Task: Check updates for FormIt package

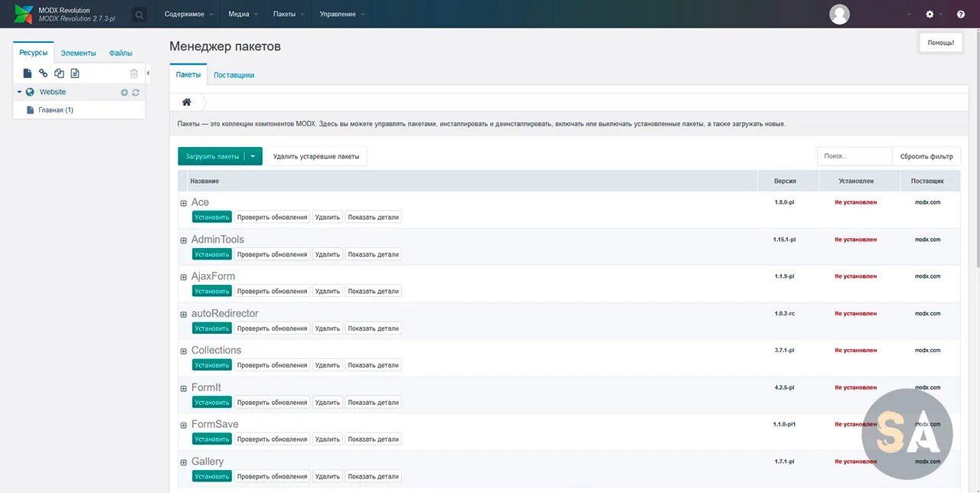Action: click(x=273, y=403)
